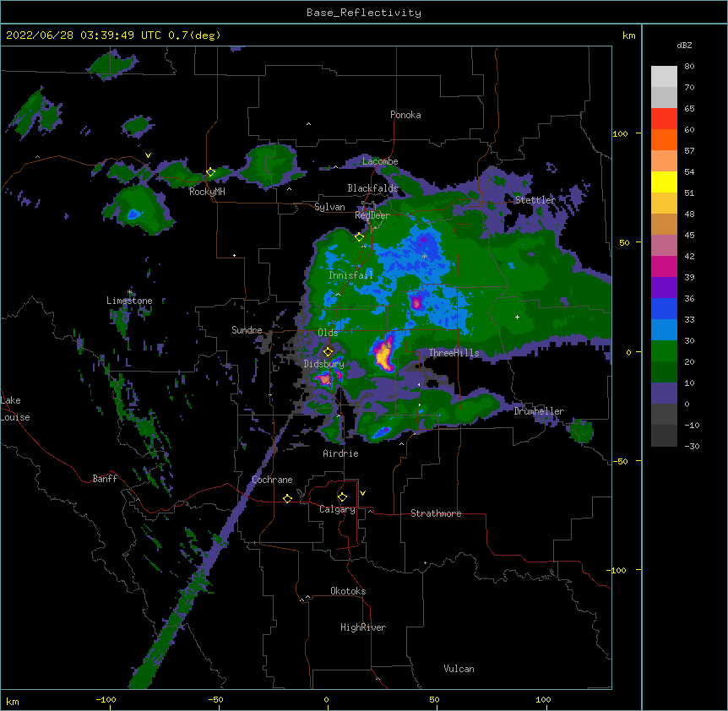Click the Airdrie label

[x=341, y=453]
